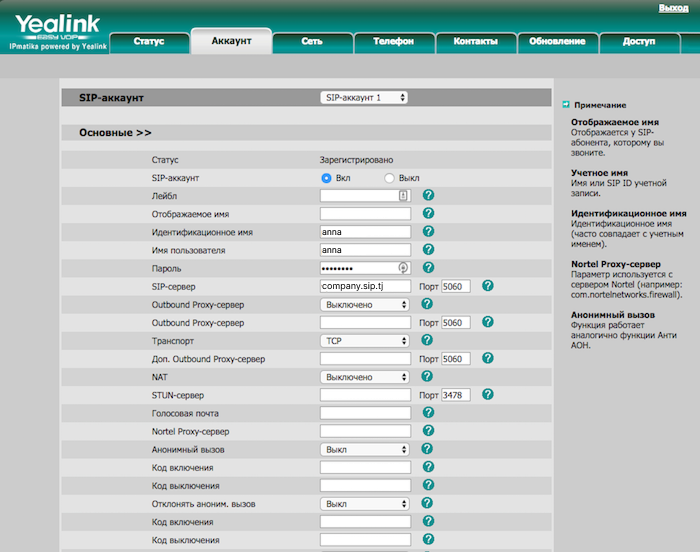The width and height of the screenshot is (700, 552).
Task: Click help icon next to Лейбл field
Action: click(428, 196)
